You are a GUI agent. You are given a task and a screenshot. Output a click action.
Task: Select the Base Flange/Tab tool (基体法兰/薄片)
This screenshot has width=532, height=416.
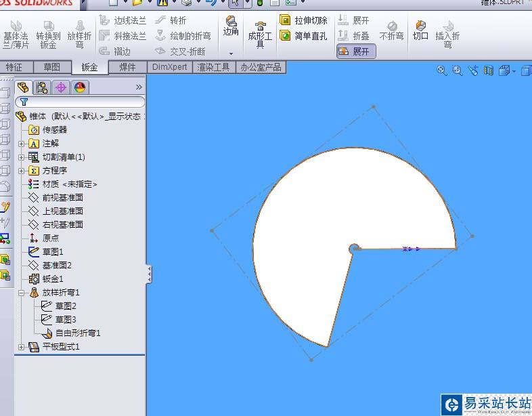coord(16,35)
